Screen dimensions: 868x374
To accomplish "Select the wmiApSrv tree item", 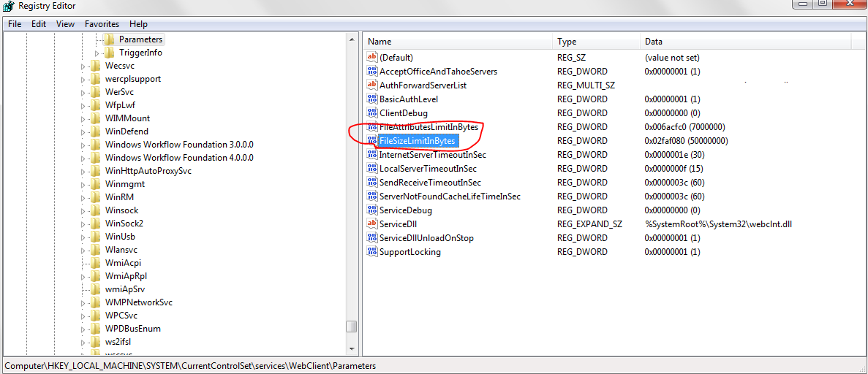I will [125, 289].
